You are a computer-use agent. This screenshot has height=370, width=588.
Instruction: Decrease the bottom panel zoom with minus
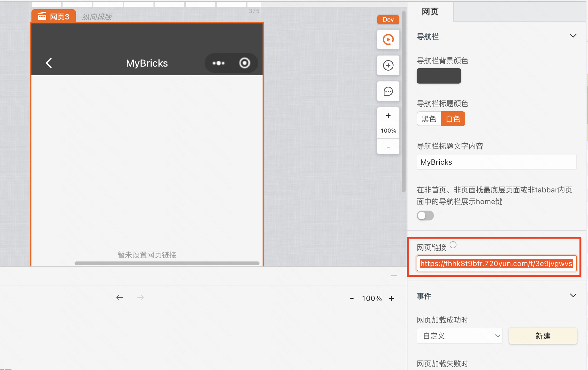352,298
